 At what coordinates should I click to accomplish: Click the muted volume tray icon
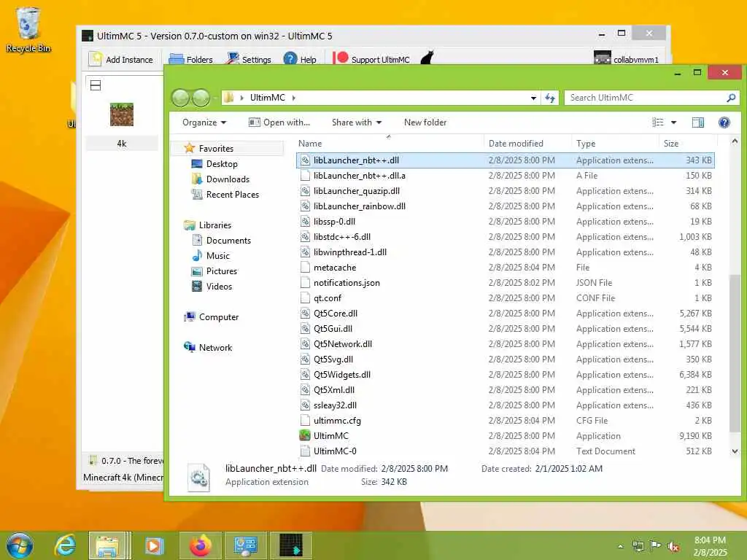coord(673,546)
